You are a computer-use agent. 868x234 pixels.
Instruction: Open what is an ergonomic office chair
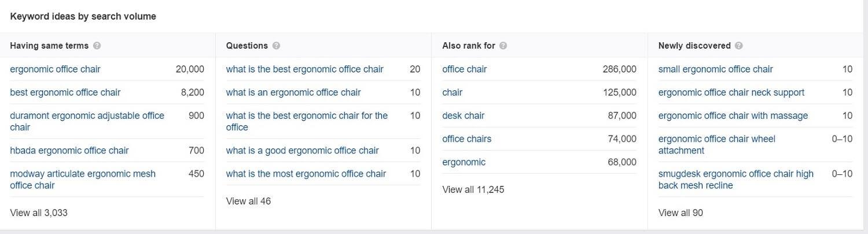293,92
